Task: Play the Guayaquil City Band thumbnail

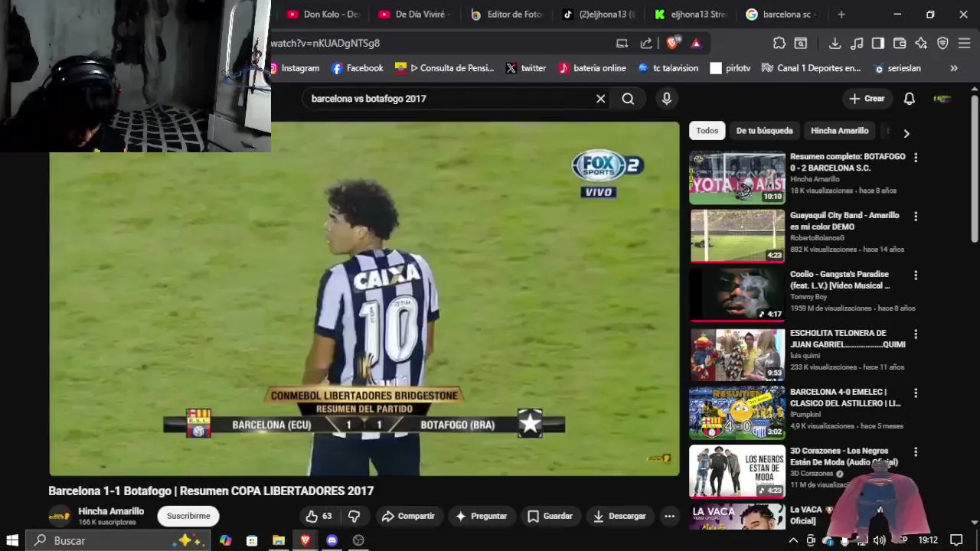Action: point(737,236)
